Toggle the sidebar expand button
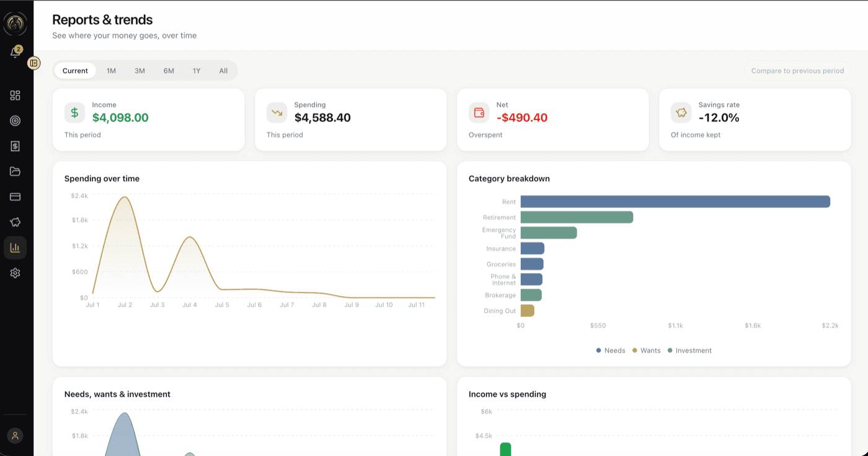This screenshot has width=868, height=456. click(34, 63)
